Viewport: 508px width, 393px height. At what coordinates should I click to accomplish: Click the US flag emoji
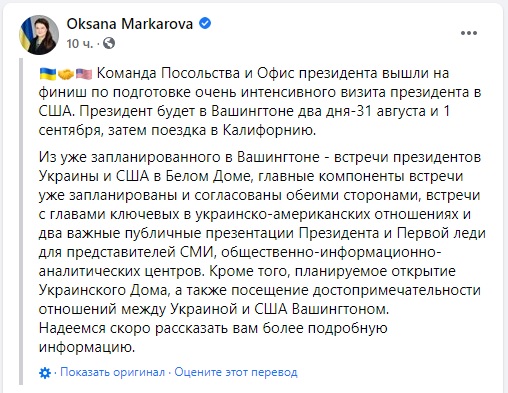(x=84, y=74)
